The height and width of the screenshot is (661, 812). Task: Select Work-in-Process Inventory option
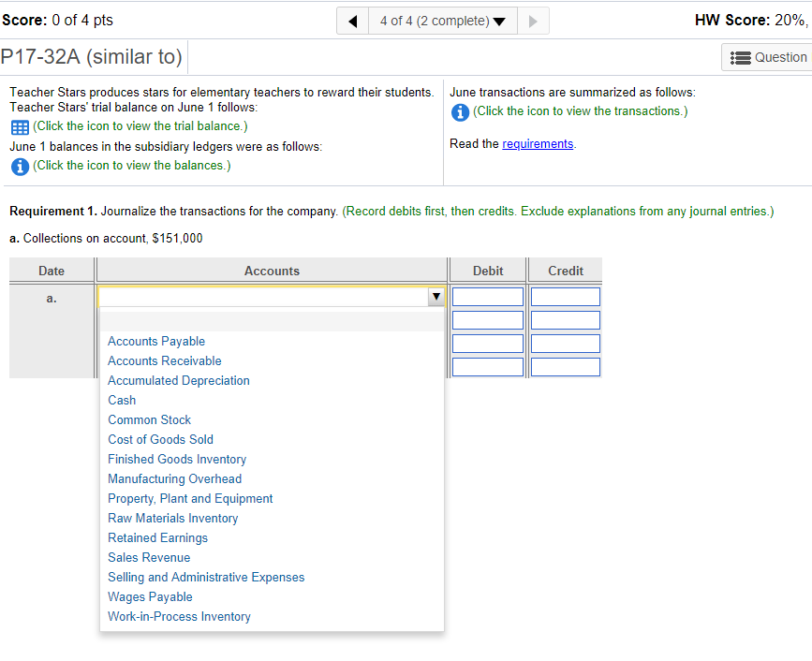179,616
